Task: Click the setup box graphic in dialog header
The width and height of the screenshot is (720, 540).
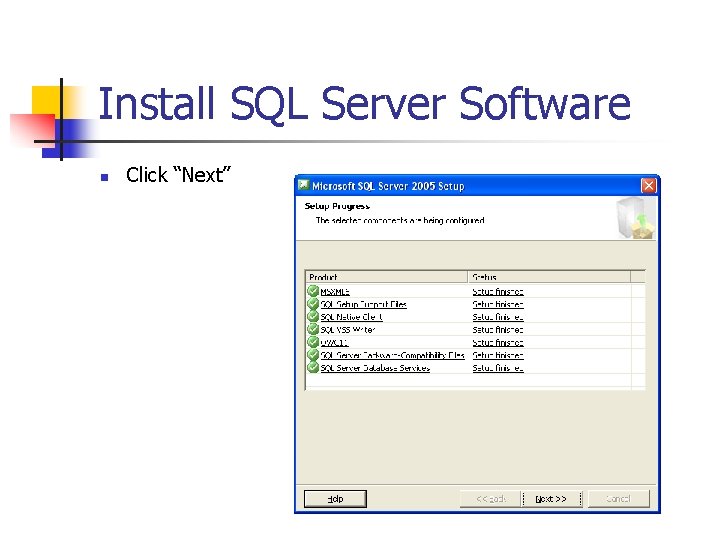Action: point(636,219)
